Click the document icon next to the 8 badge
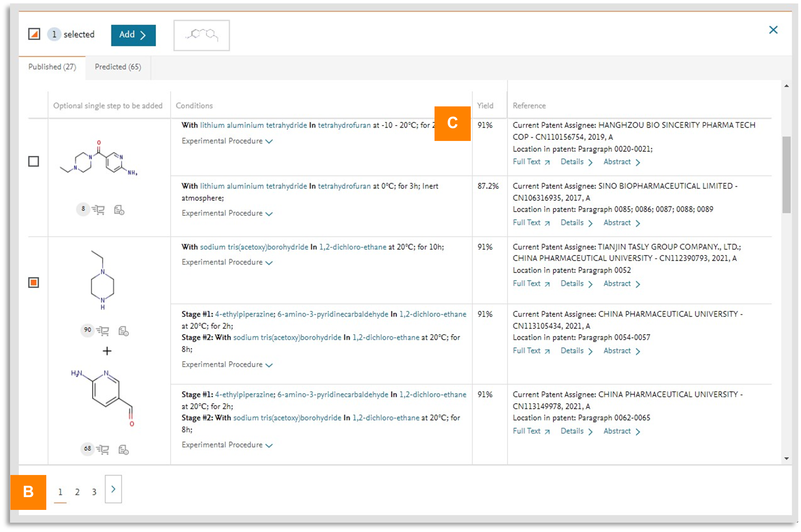The width and height of the screenshot is (801, 532). (119, 210)
